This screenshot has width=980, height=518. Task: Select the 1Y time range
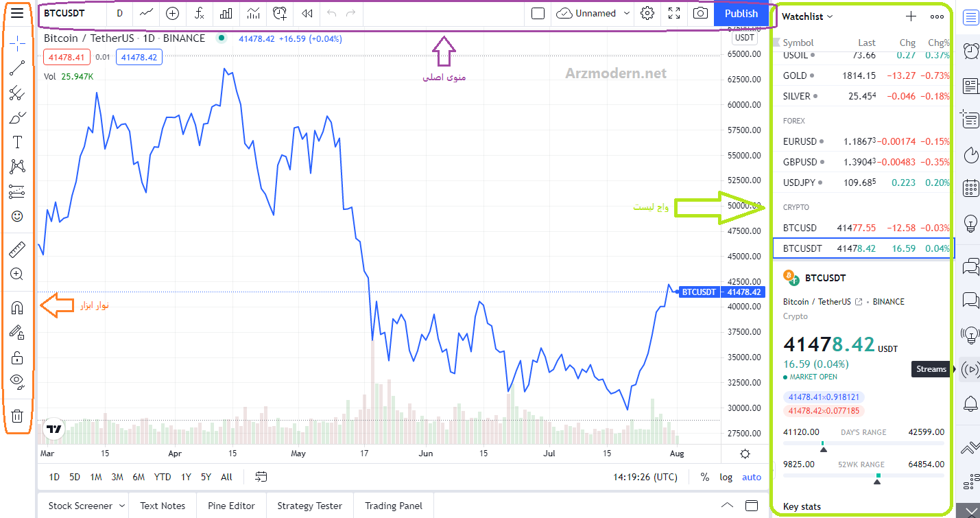186,477
